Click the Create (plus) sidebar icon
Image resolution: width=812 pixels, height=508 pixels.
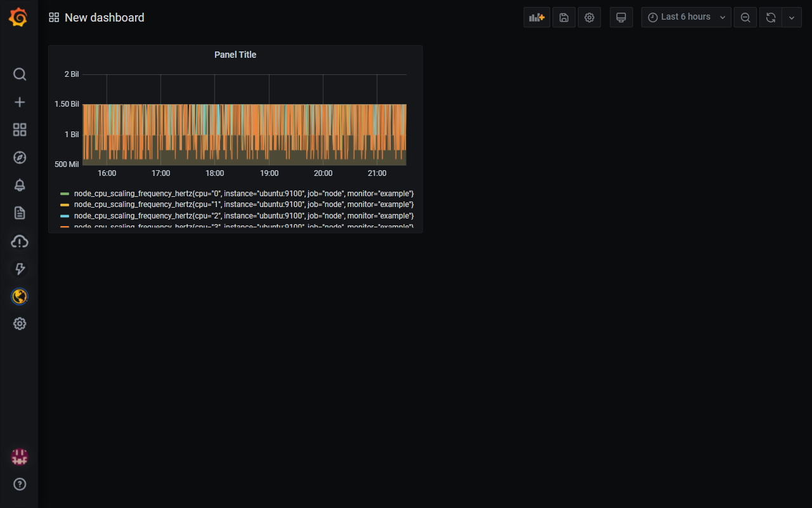[x=20, y=102]
